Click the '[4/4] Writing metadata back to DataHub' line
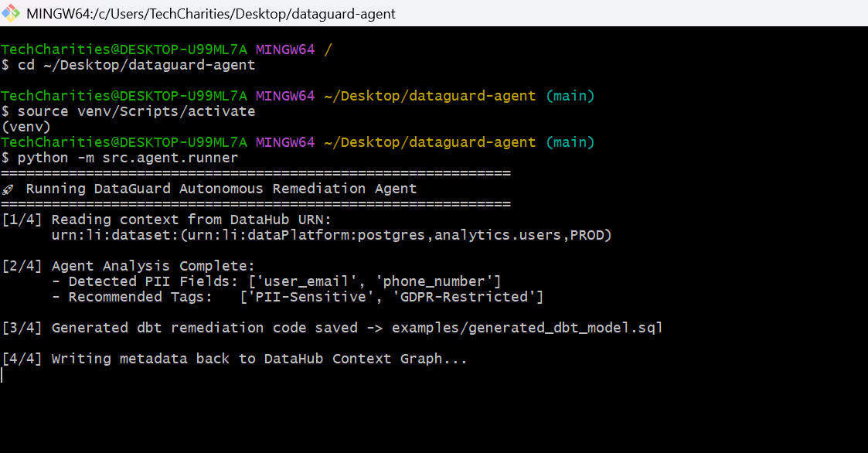This screenshot has width=868, height=453. [234, 359]
